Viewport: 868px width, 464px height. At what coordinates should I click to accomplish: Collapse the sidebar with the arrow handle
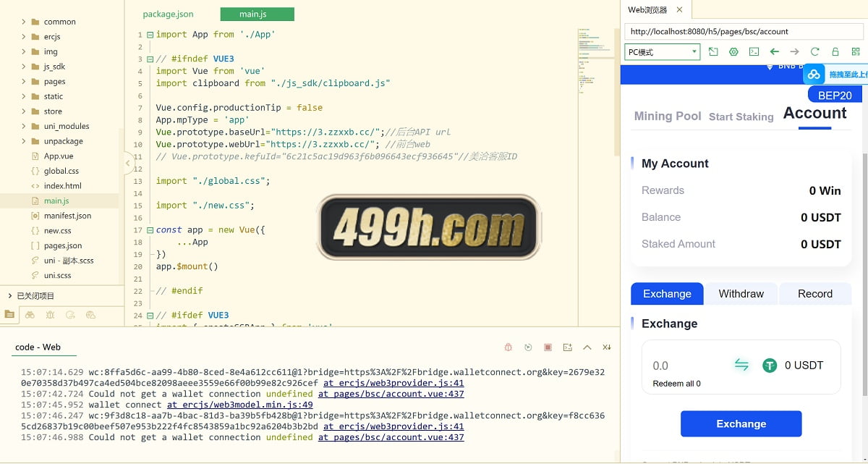128,164
